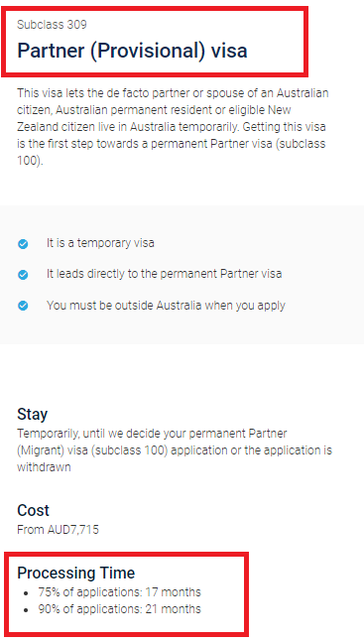
Task: Click 'You must be outside Australia' text
Action: (166, 306)
